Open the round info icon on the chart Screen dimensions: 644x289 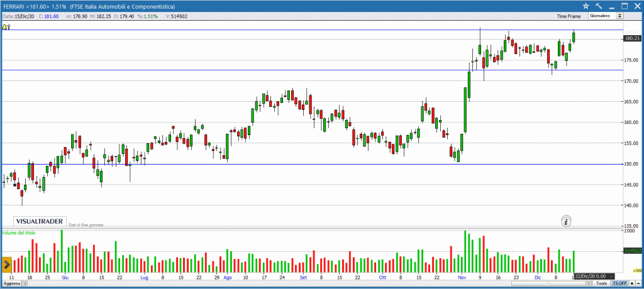tap(567, 221)
